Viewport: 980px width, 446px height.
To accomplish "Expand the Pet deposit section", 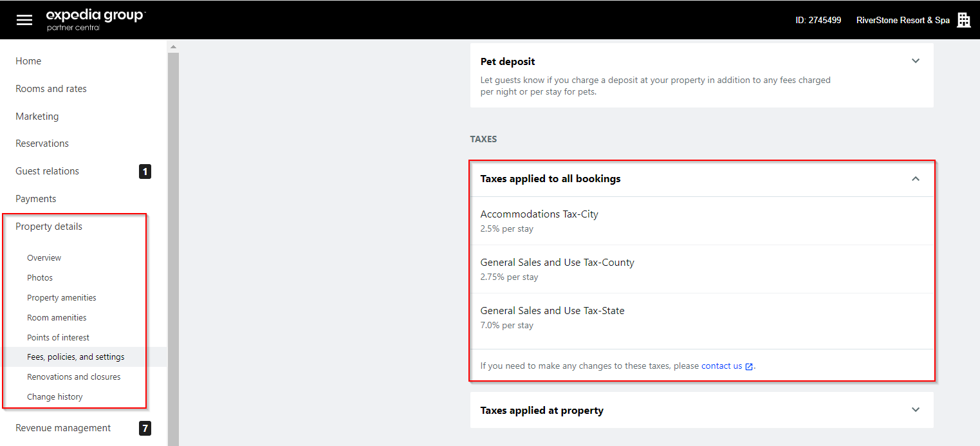I will (916, 61).
